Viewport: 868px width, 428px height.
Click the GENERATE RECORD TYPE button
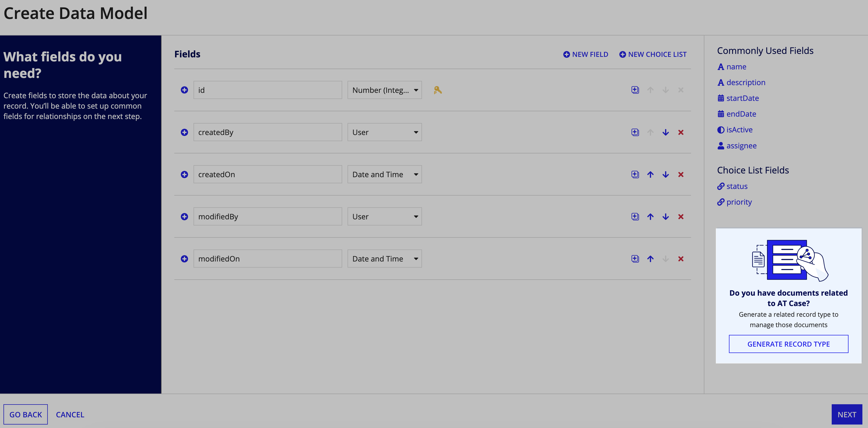788,344
